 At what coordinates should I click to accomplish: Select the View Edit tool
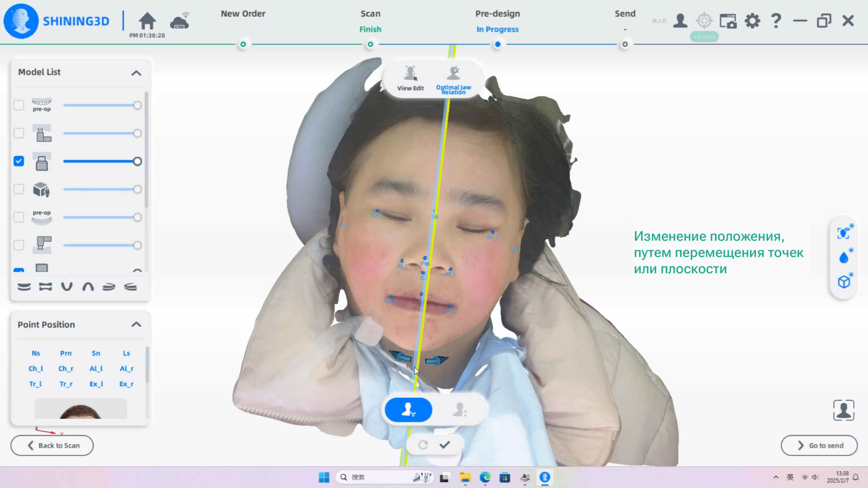[410, 79]
